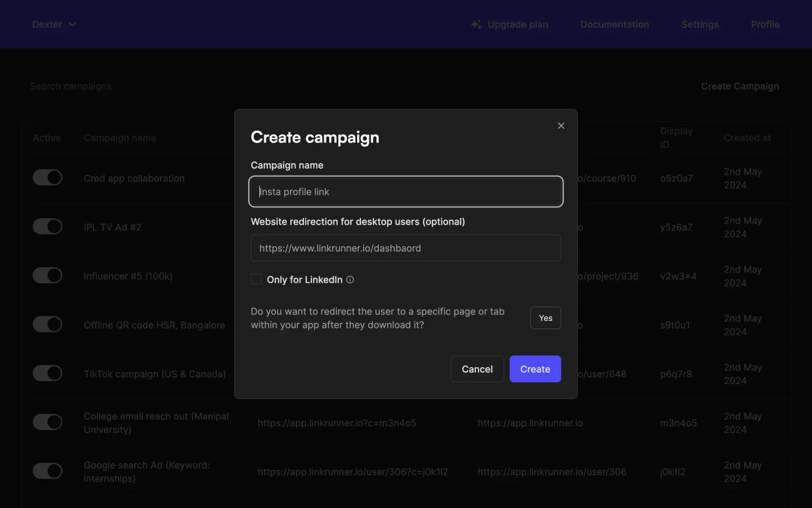Image resolution: width=812 pixels, height=508 pixels.
Task: Open the Profile menu item
Action: 765,24
